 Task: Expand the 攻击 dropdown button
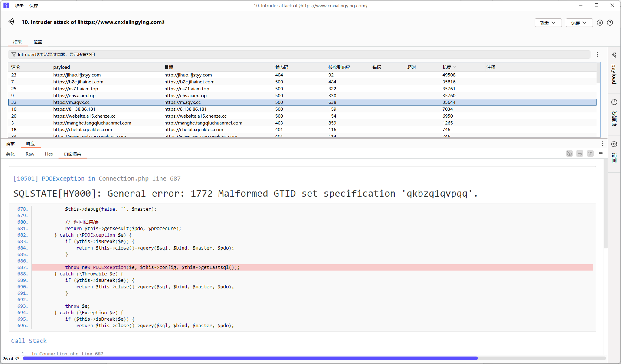(x=548, y=23)
